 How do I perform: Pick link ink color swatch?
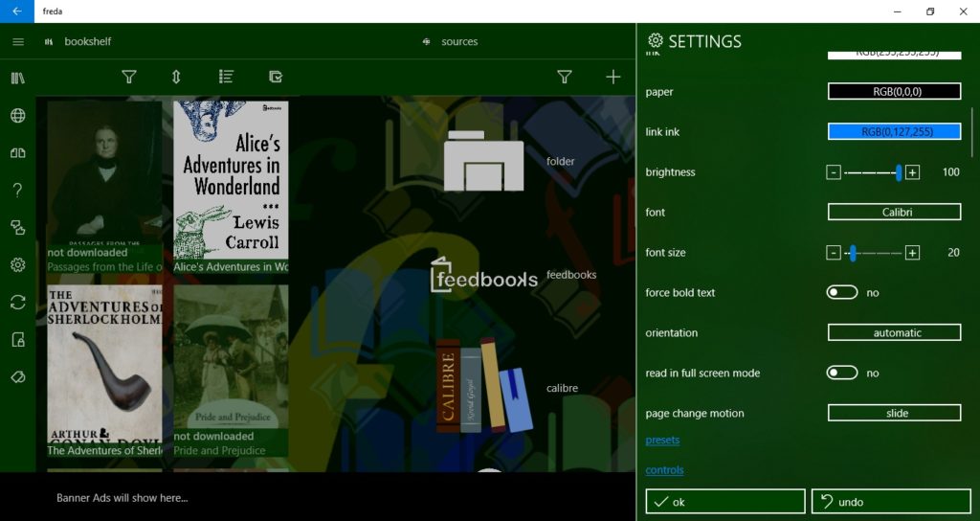[x=895, y=131]
